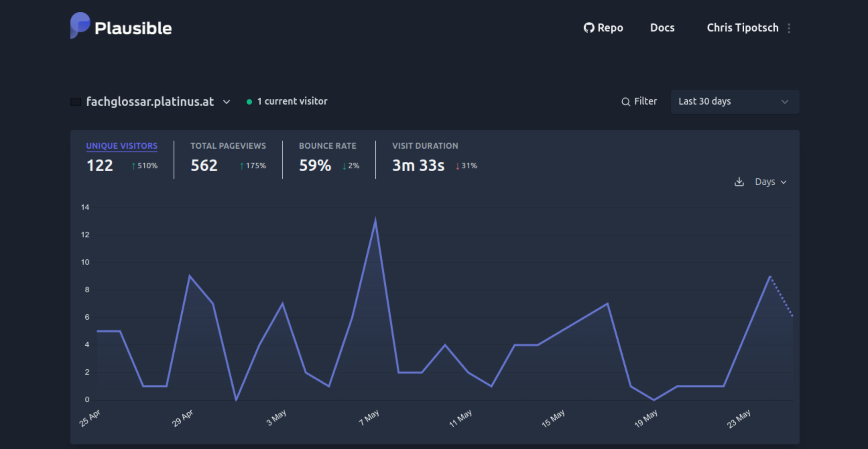This screenshot has height=449, width=868.
Task: Click the 19 May axis label
Action: [645, 419]
